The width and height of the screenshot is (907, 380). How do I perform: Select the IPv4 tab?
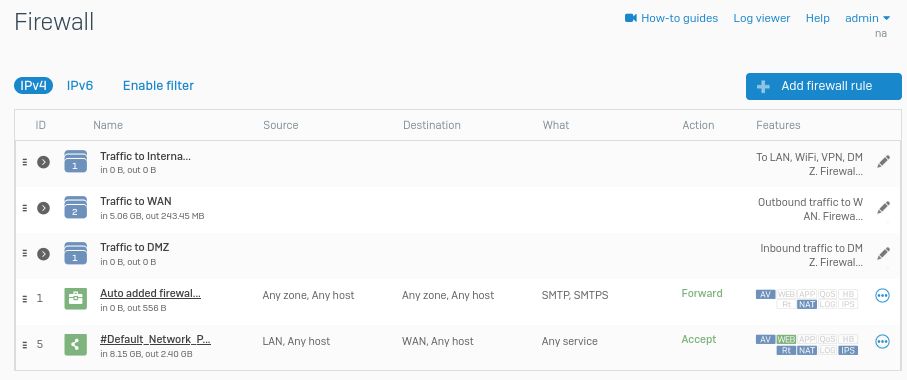coord(34,86)
